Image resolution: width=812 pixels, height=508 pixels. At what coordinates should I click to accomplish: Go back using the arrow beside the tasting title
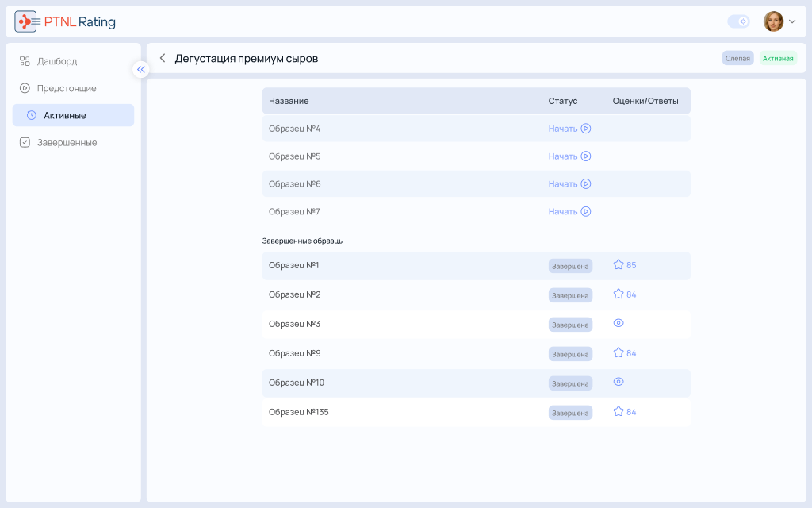point(163,58)
